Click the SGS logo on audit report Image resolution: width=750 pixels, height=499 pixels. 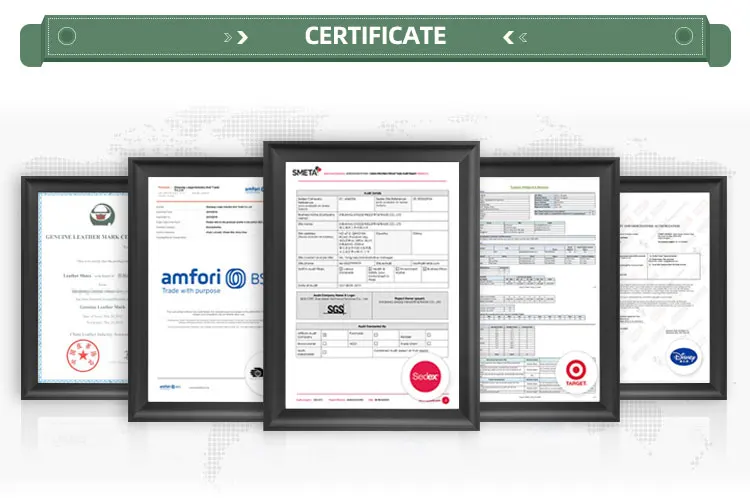click(x=335, y=309)
